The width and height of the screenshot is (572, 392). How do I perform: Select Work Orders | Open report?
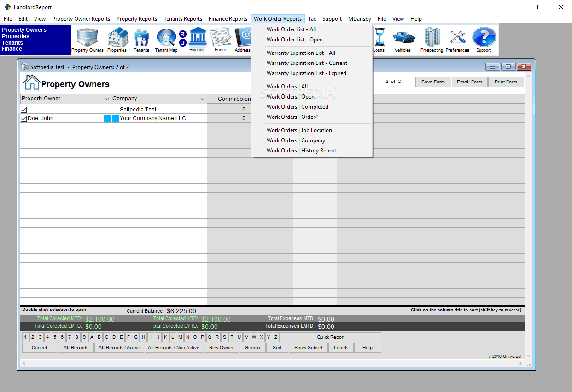[291, 97]
